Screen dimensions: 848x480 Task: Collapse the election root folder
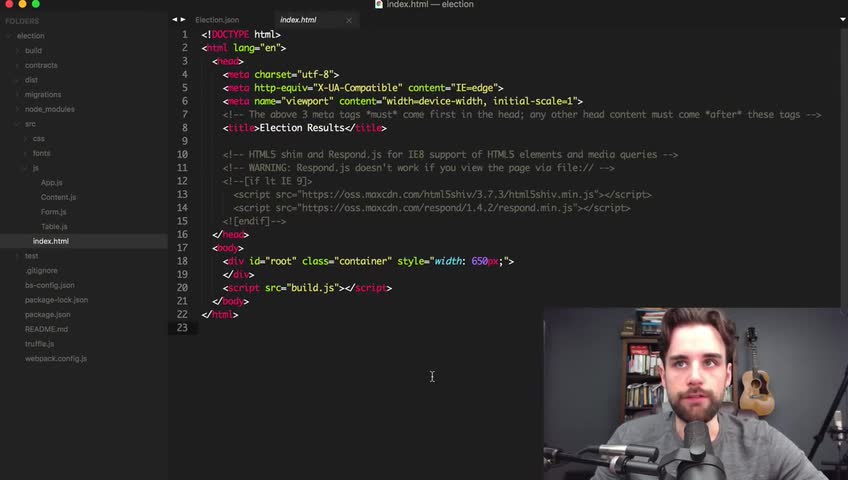(9, 36)
